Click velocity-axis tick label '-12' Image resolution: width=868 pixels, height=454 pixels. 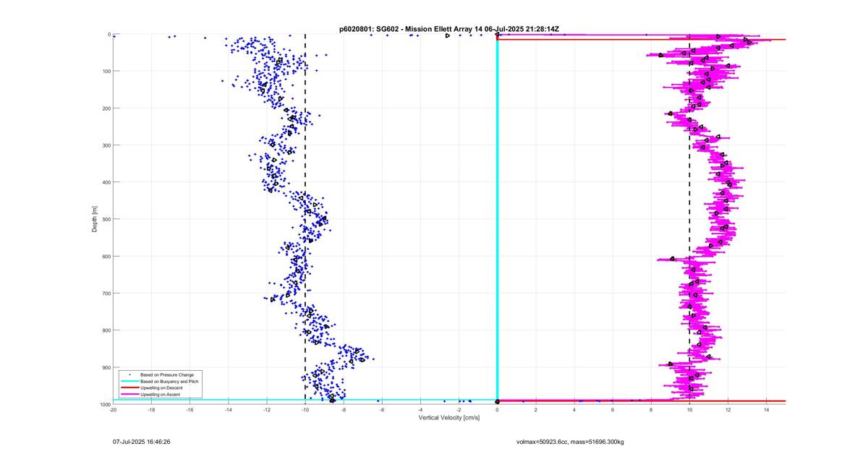point(267,410)
